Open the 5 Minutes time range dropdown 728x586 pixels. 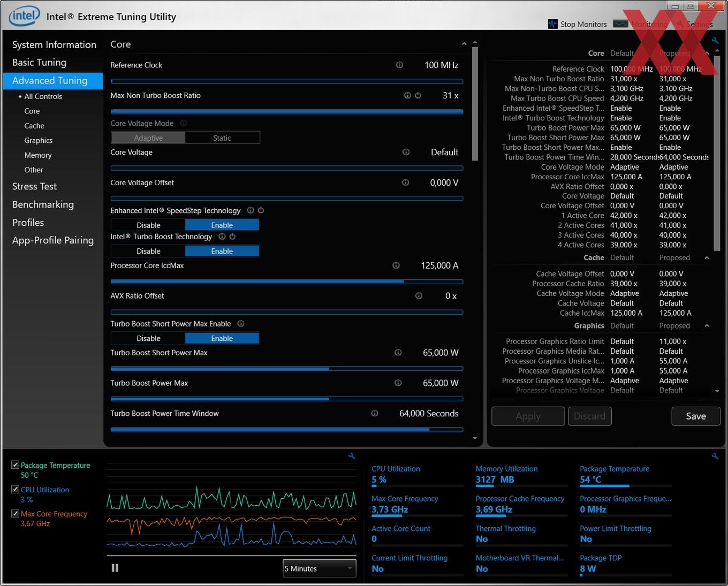[x=320, y=568]
